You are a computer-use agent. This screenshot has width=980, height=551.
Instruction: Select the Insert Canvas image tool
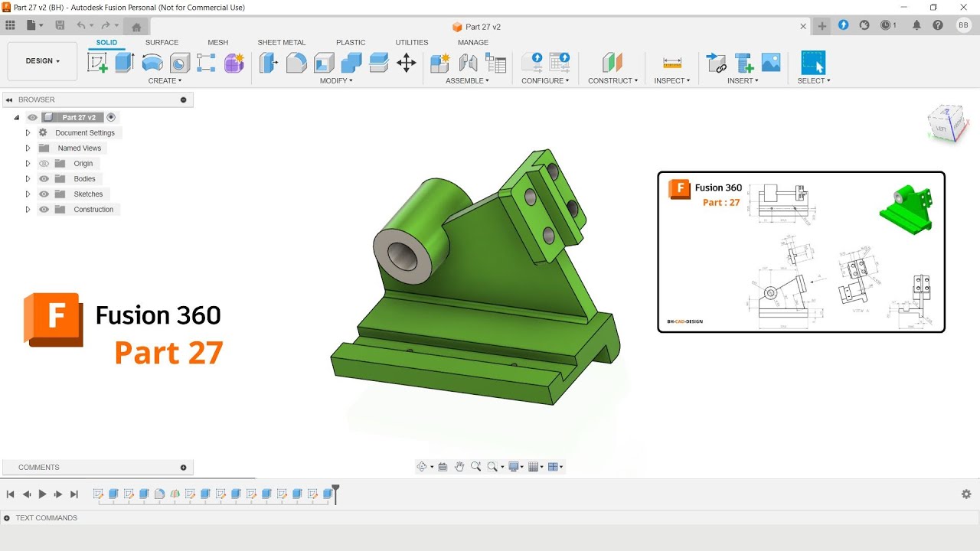pos(771,63)
